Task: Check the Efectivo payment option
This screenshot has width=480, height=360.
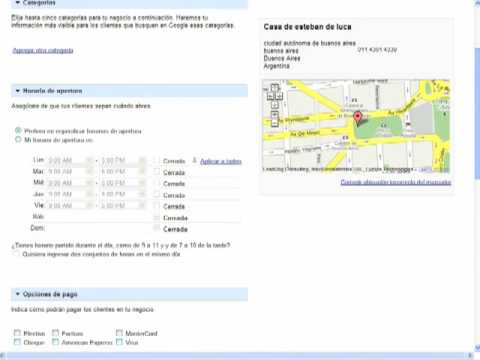Action: click(17, 333)
